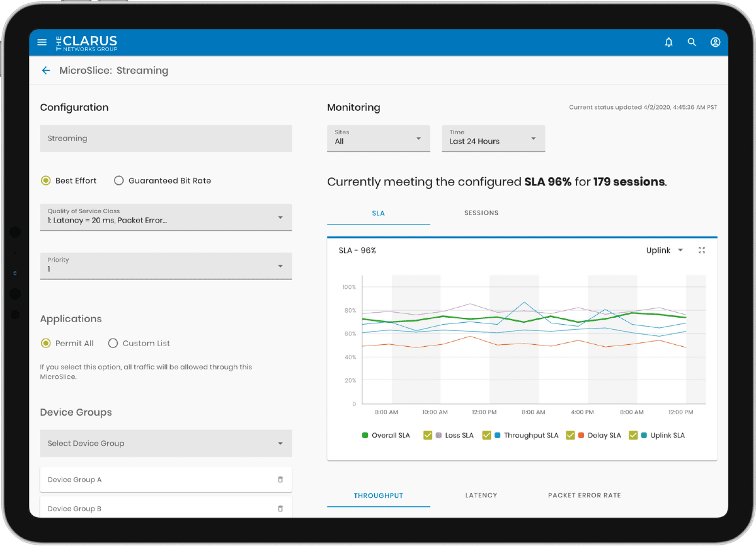Click the Overall SLA legend item

386,436
